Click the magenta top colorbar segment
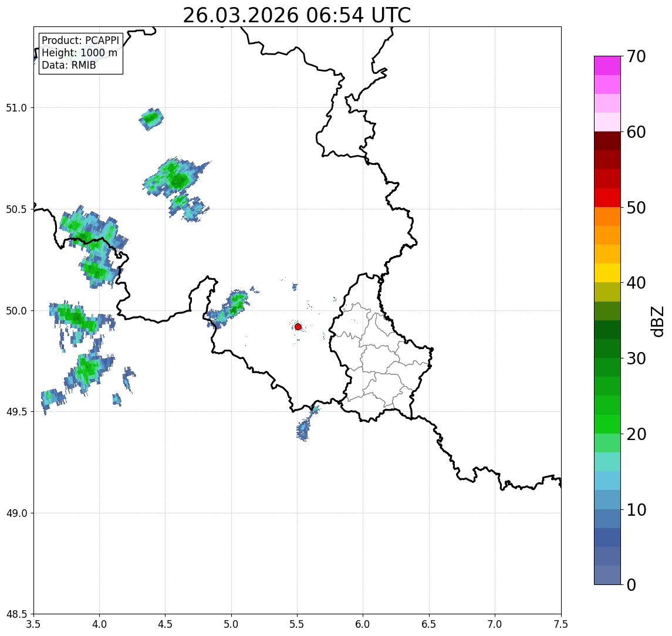 click(607, 66)
